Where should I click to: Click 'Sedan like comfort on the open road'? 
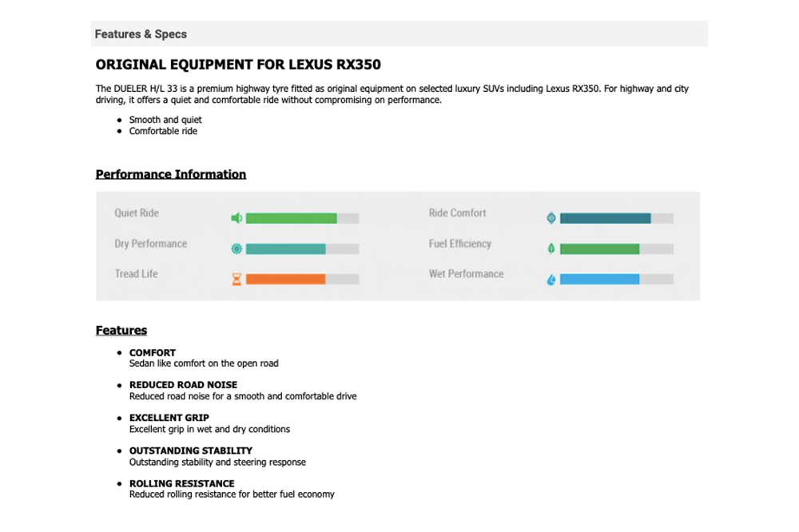pos(204,363)
